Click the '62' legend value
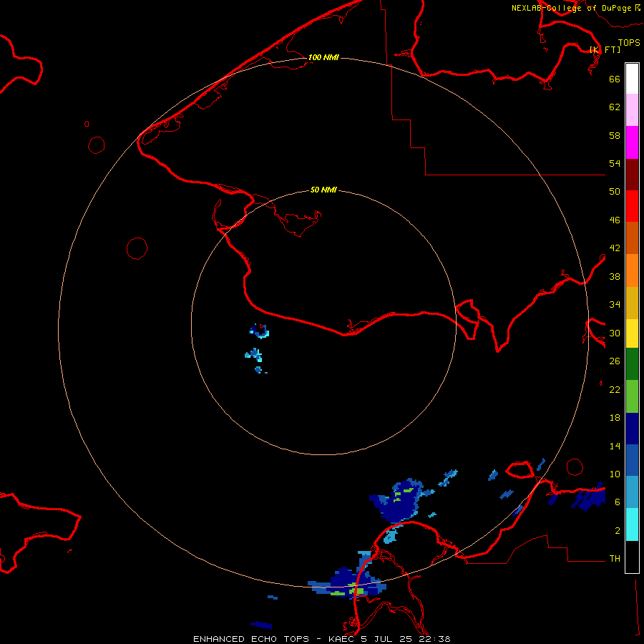Screen dimensions: 644x644 615,107
